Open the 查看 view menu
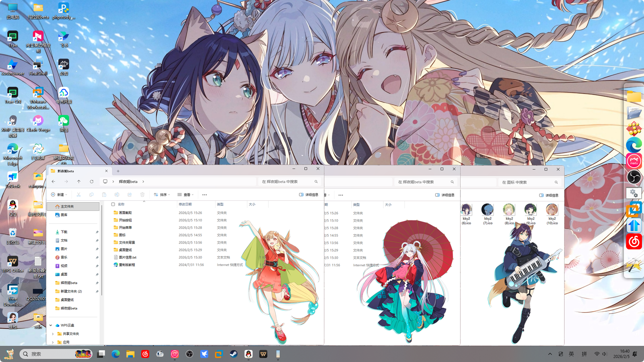 point(185,195)
